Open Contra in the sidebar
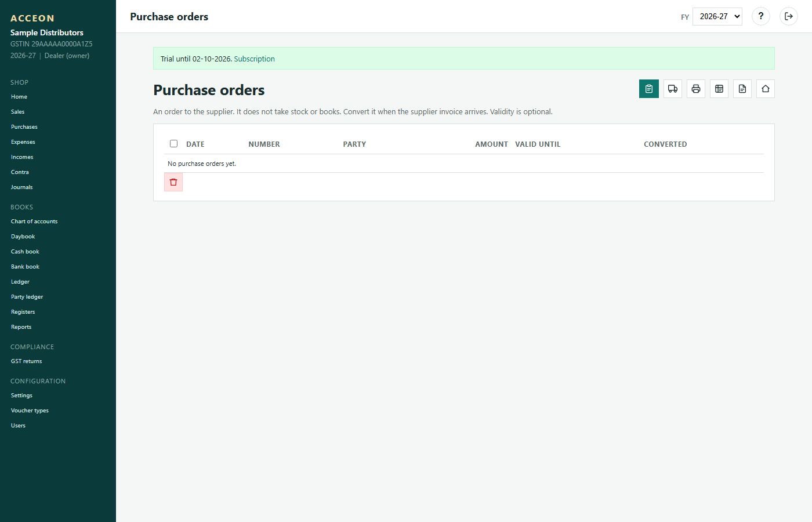The height and width of the screenshot is (522, 812). (x=20, y=172)
